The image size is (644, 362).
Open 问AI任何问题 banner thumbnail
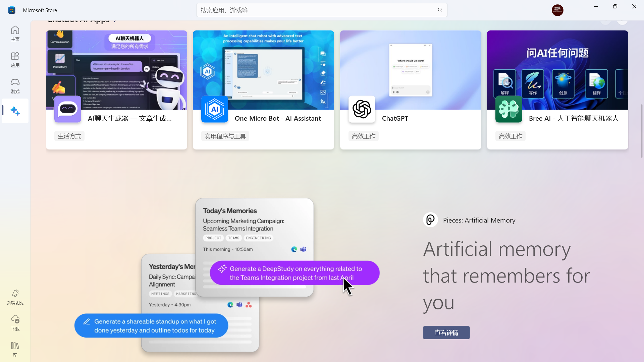pos(557,70)
